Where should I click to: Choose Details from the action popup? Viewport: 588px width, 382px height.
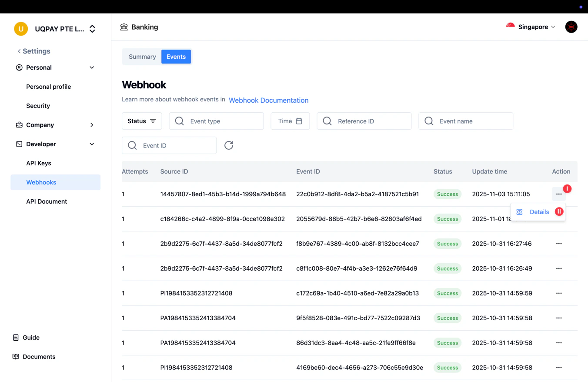[x=539, y=211]
